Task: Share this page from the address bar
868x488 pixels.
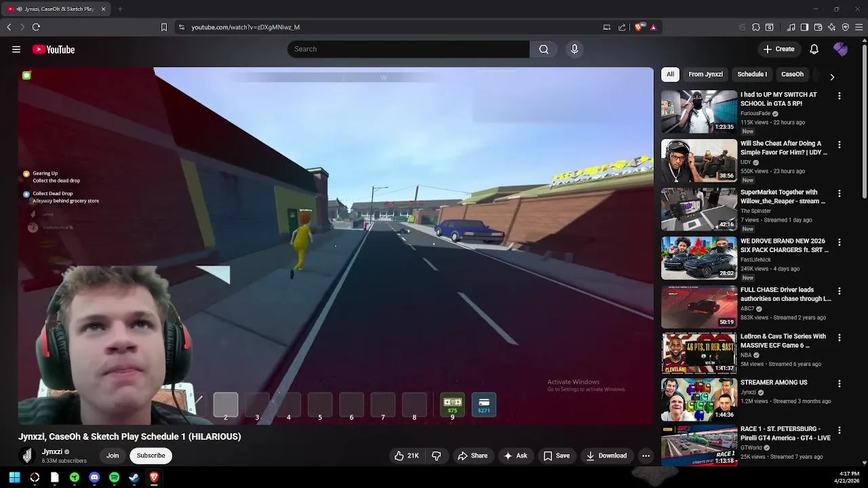Action: [x=622, y=27]
